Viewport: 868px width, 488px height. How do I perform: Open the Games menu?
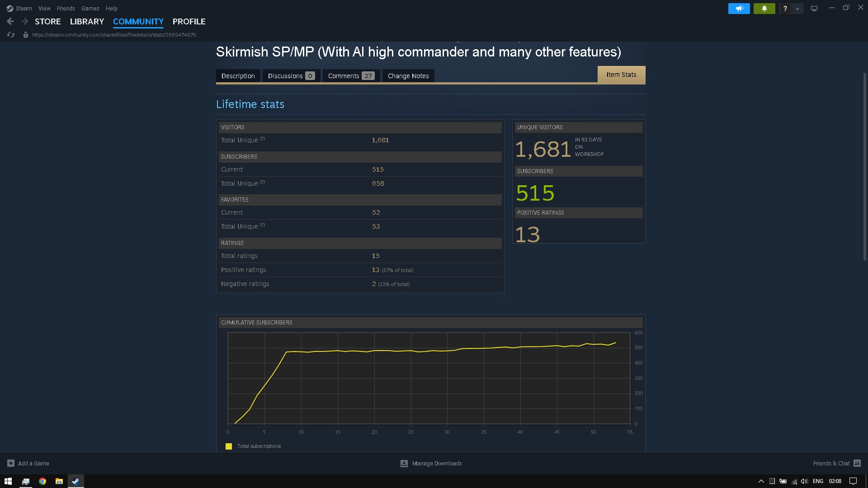click(x=90, y=8)
